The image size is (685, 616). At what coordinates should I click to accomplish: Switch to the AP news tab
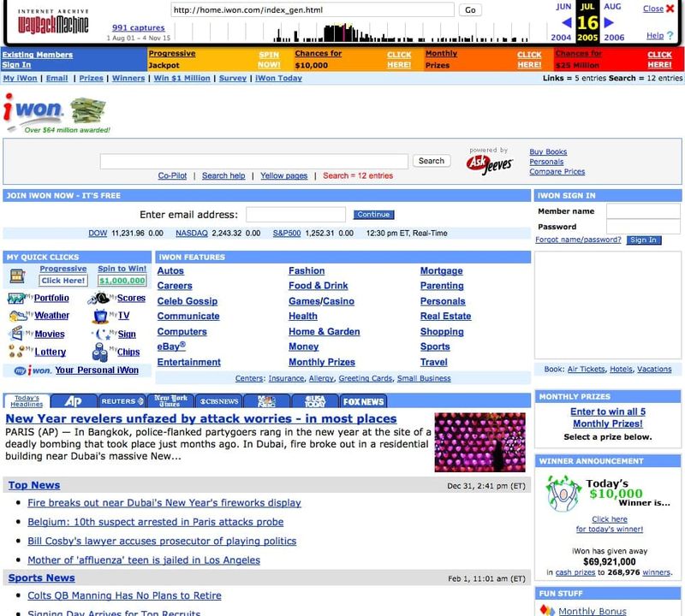pos(74,401)
